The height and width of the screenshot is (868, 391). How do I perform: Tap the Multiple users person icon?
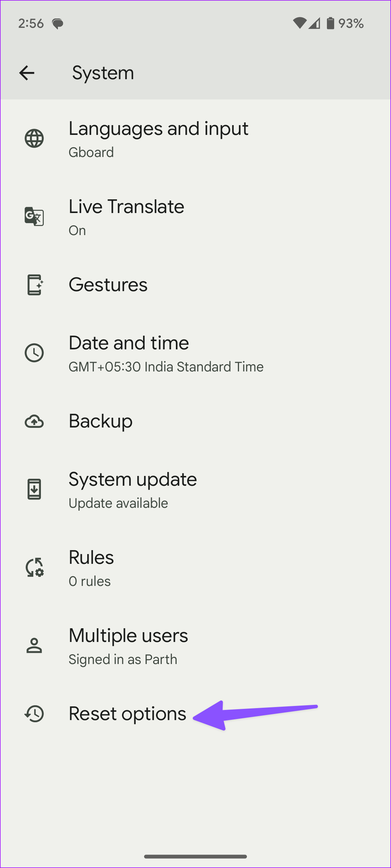tap(34, 646)
